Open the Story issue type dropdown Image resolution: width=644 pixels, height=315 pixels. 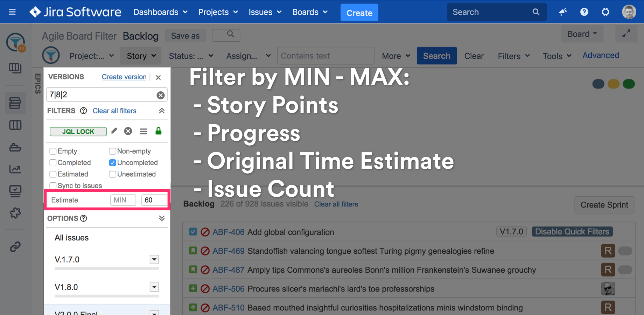(x=141, y=55)
